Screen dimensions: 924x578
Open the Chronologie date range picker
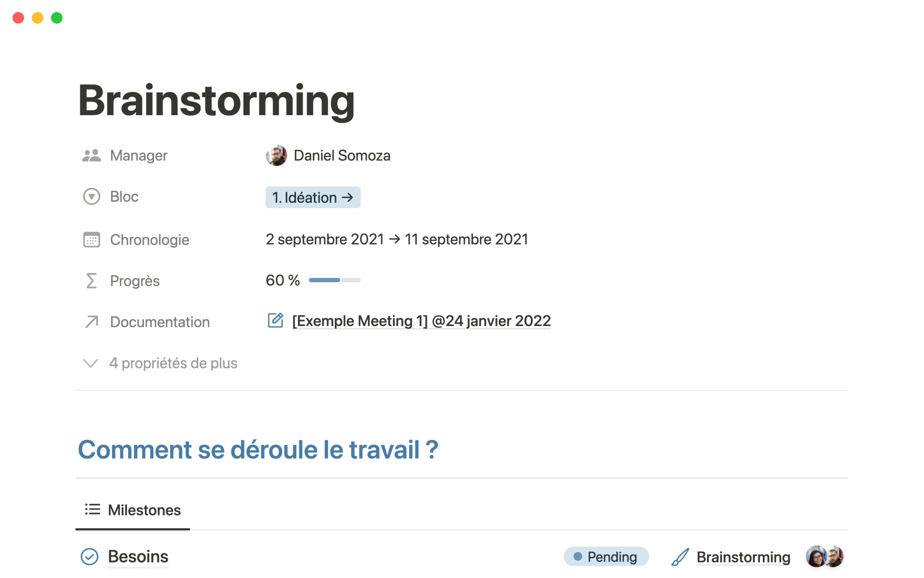point(397,239)
